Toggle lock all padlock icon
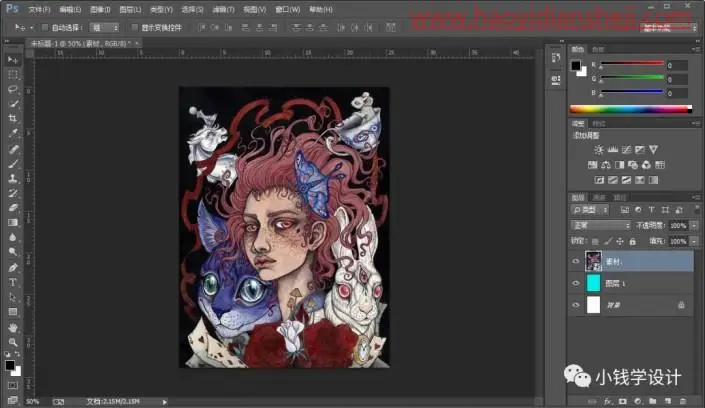Screen dimensions: 705x408 633,242
